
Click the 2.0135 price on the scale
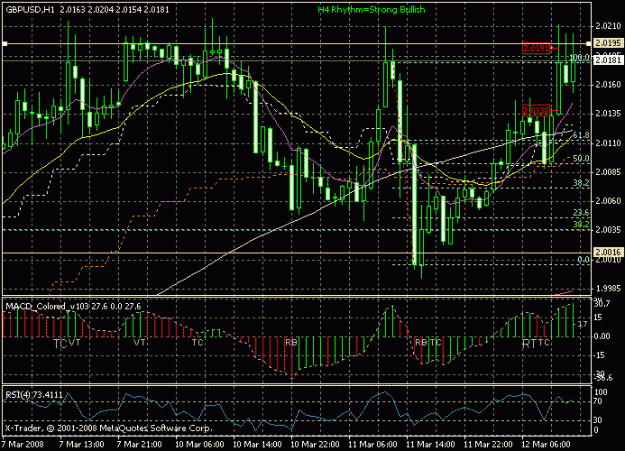click(608, 114)
